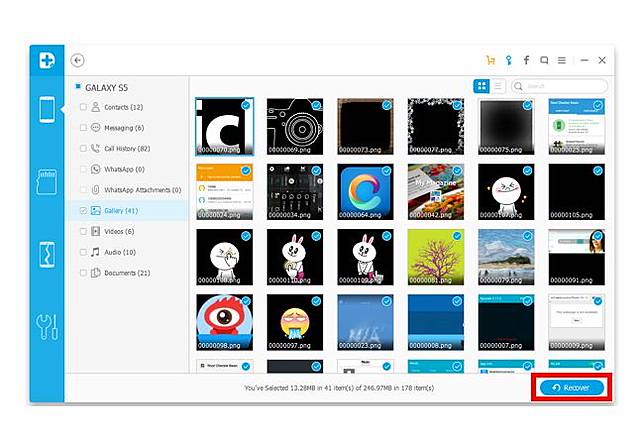
Task: Click the shopping cart purchase icon
Action: (x=490, y=60)
